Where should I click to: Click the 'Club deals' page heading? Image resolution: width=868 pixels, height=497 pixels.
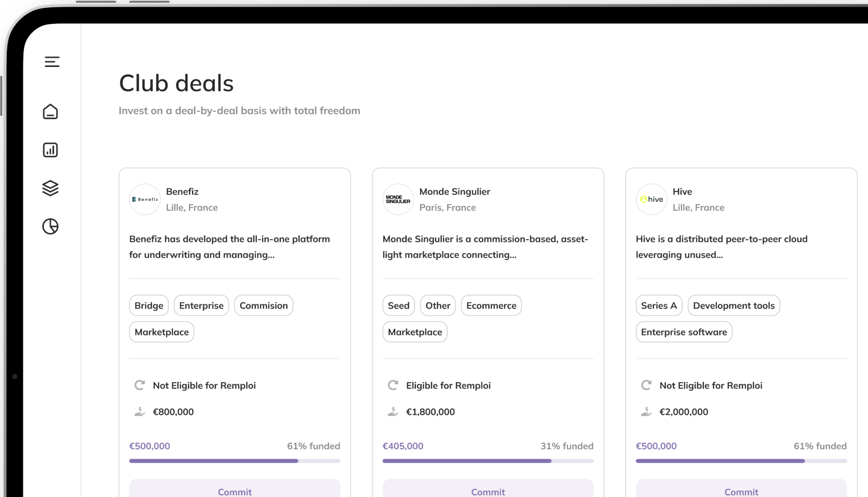[176, 83]
